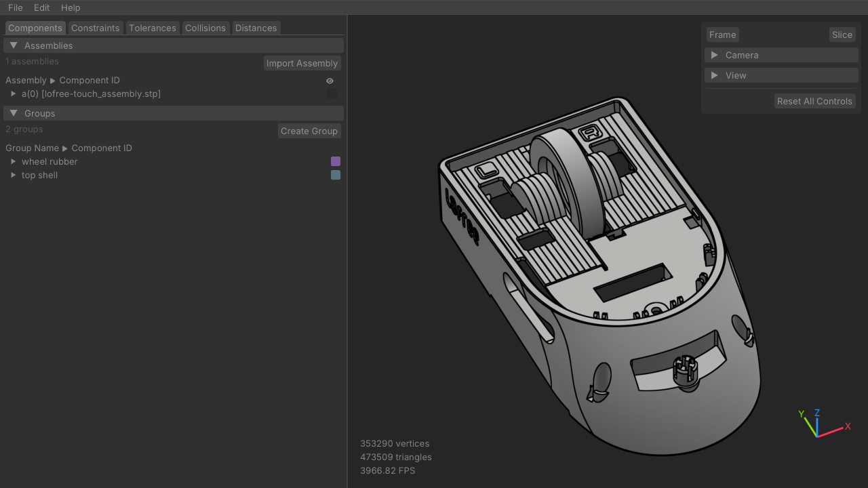Click the Frame button
This screenshot has height=488, width=868.
[722, 35]
